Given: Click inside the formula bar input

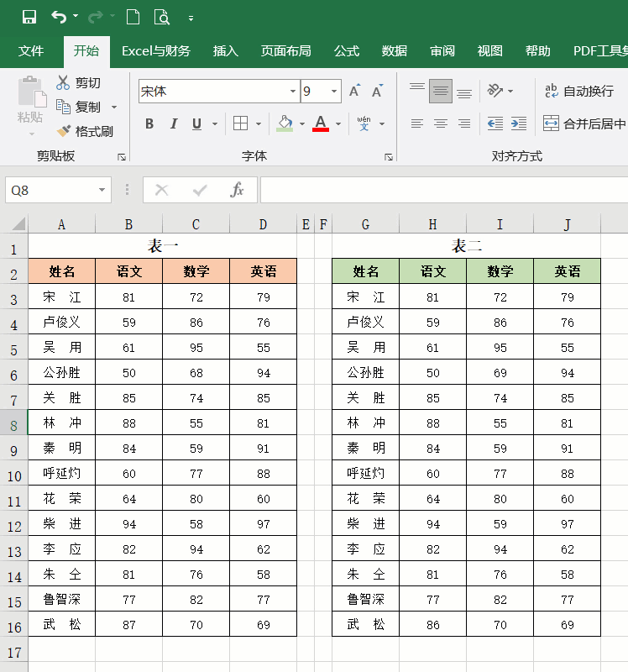Looking at the screenshot, I should [444, 190].
